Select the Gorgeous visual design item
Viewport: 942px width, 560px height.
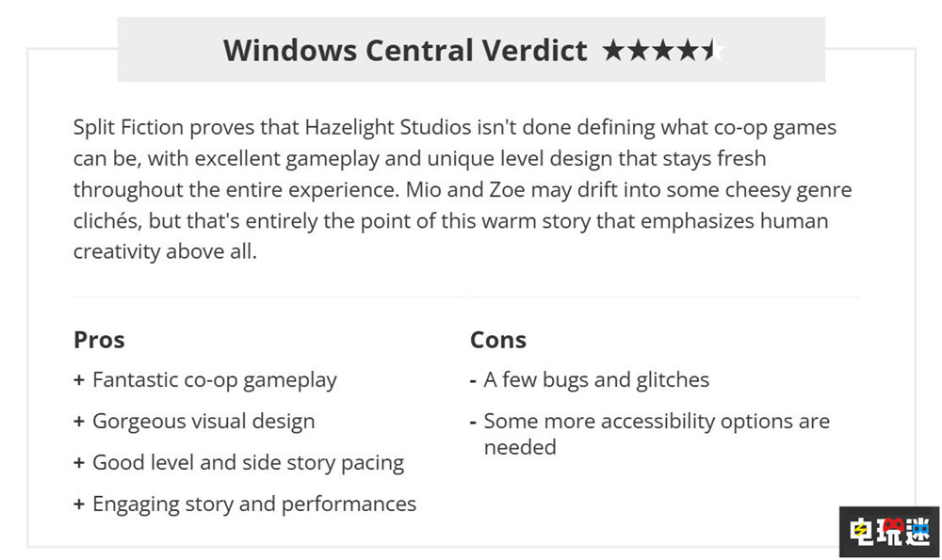coord(203,422)
